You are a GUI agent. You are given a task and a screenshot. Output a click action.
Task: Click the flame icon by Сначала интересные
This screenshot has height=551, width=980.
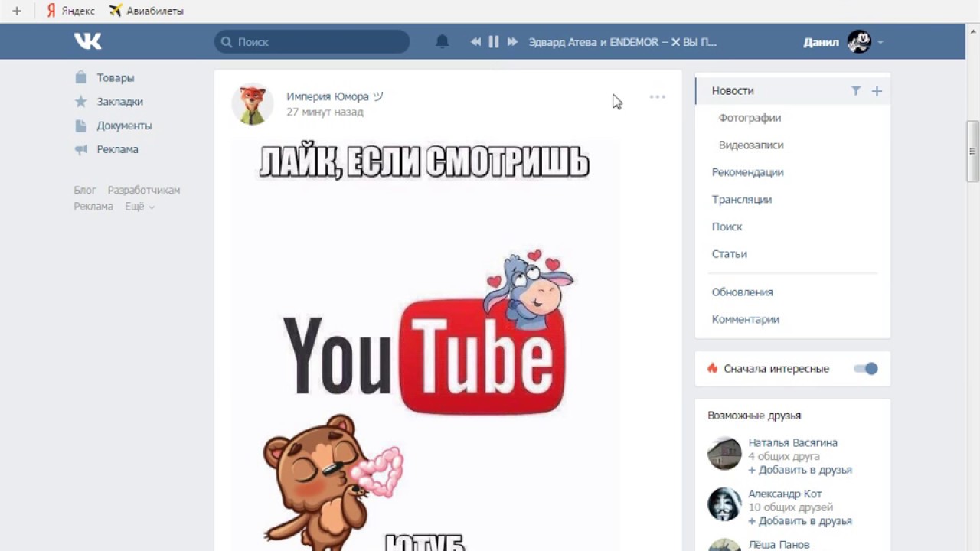click(712, 368)
